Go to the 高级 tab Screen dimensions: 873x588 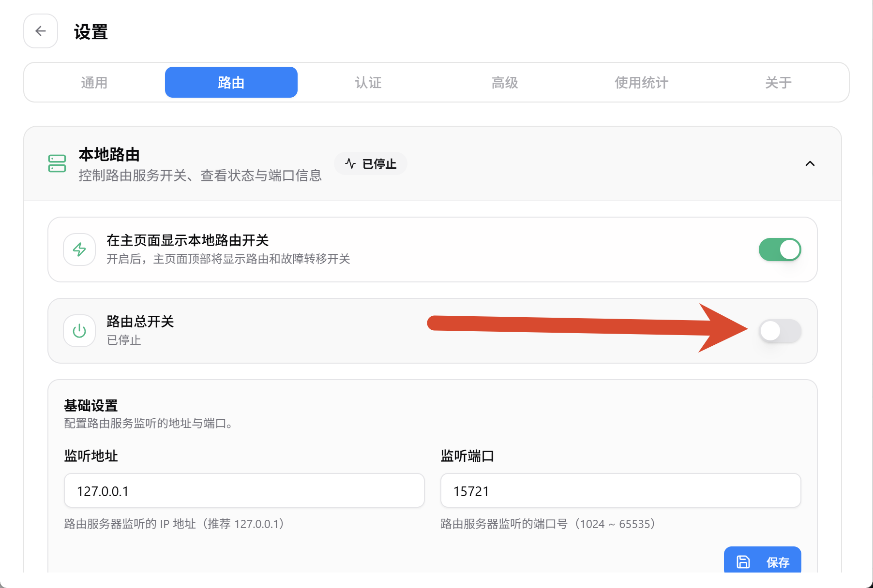[505, 82]
